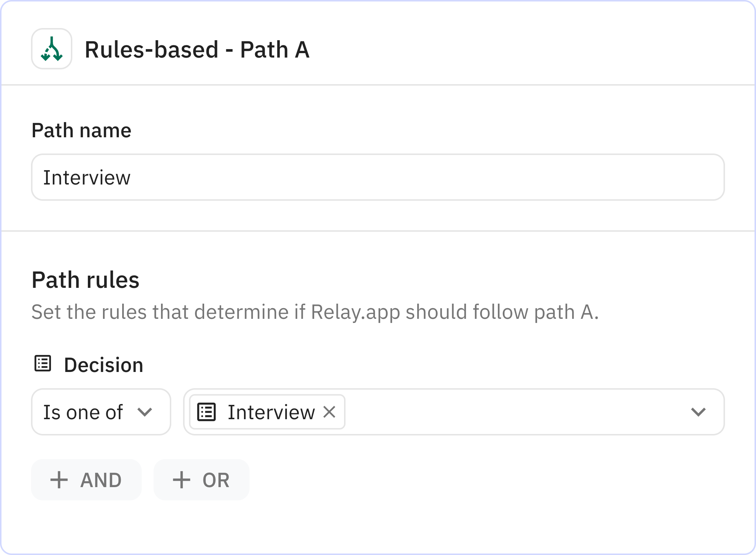Click the 'Decision' field label
The height and width of the screenshot is (555, 756).
tap(103, 365)
